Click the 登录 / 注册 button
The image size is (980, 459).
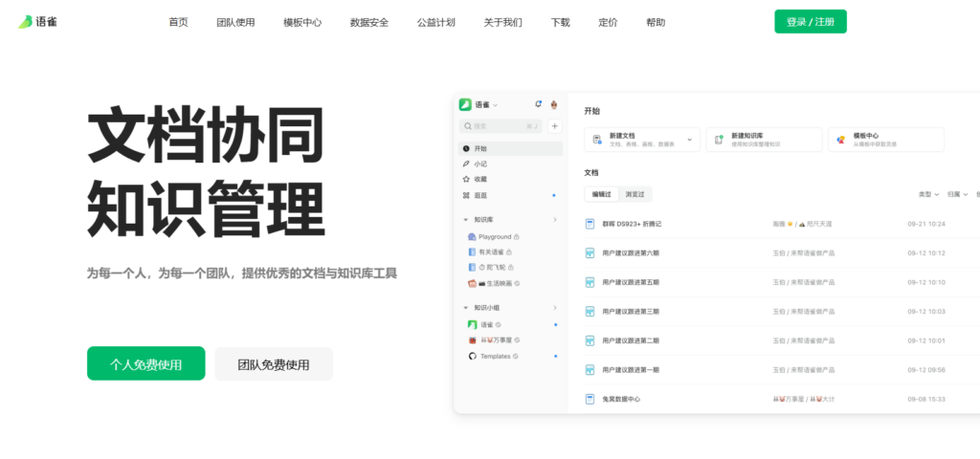(x=811, y=21)
